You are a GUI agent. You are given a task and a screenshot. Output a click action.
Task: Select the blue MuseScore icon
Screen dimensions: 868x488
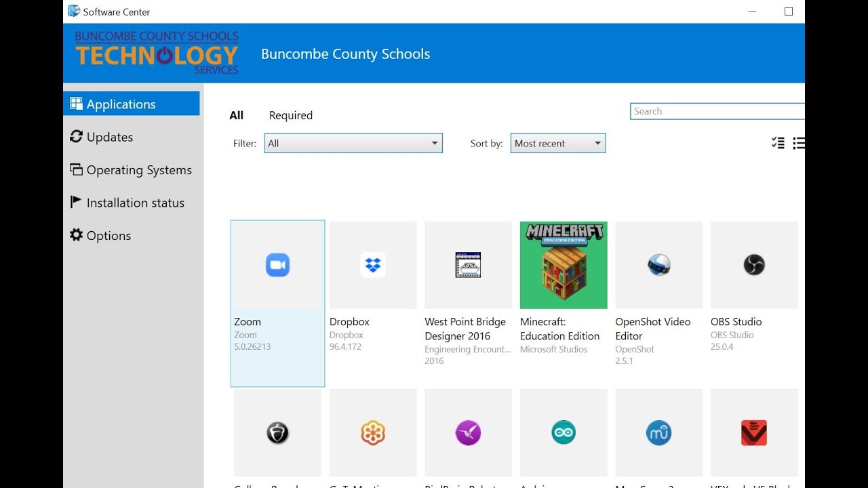[x=659, y=432]
